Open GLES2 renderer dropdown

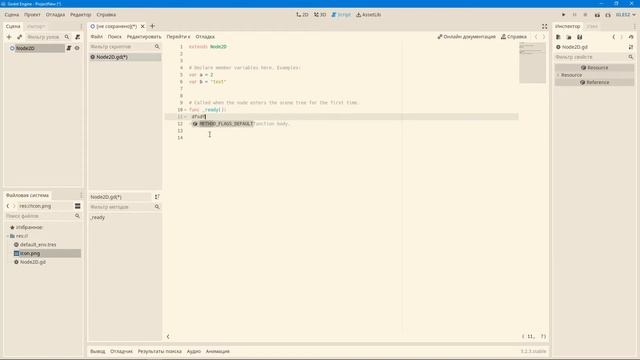625,15
